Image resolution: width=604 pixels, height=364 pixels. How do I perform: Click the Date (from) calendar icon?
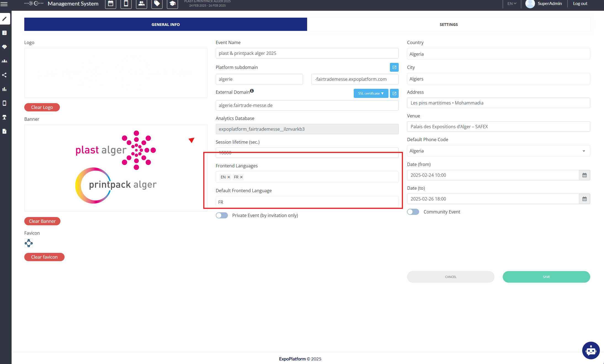(x=584, y=175)
